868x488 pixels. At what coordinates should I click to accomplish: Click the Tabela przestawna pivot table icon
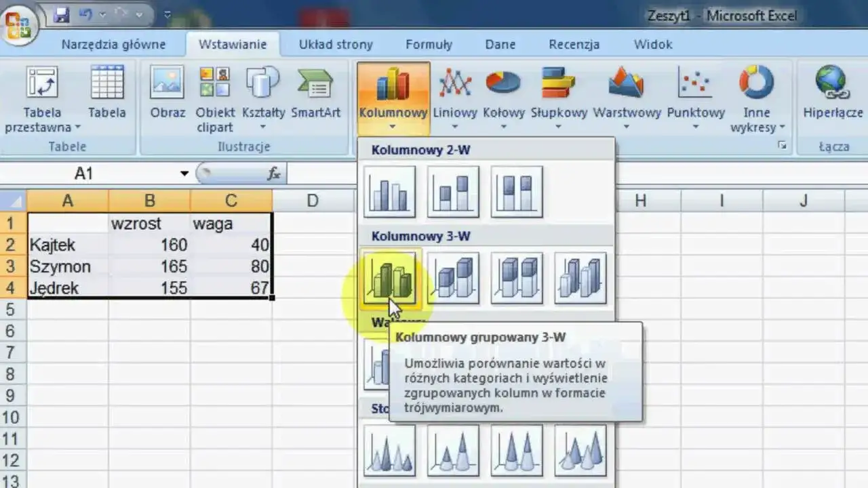[41, 83]
